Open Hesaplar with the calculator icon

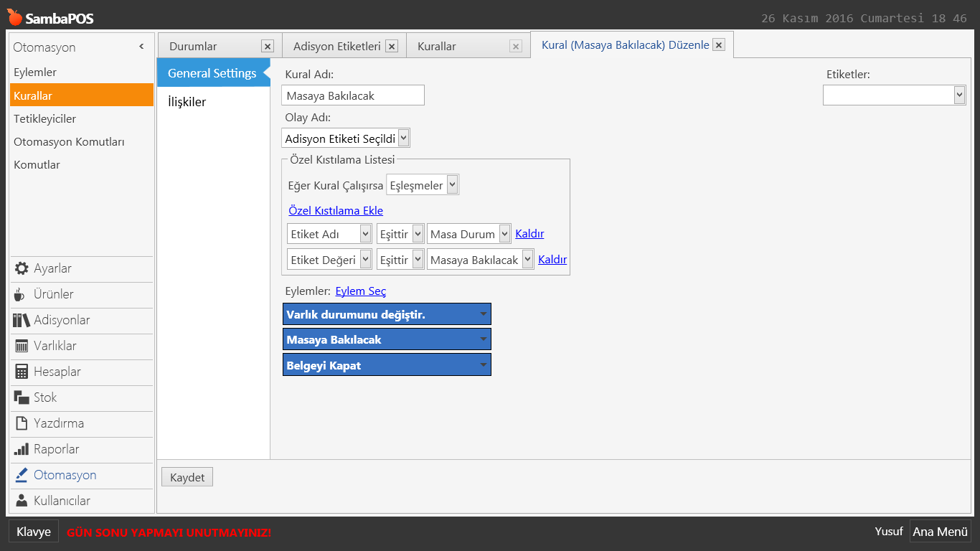(22, 372)
